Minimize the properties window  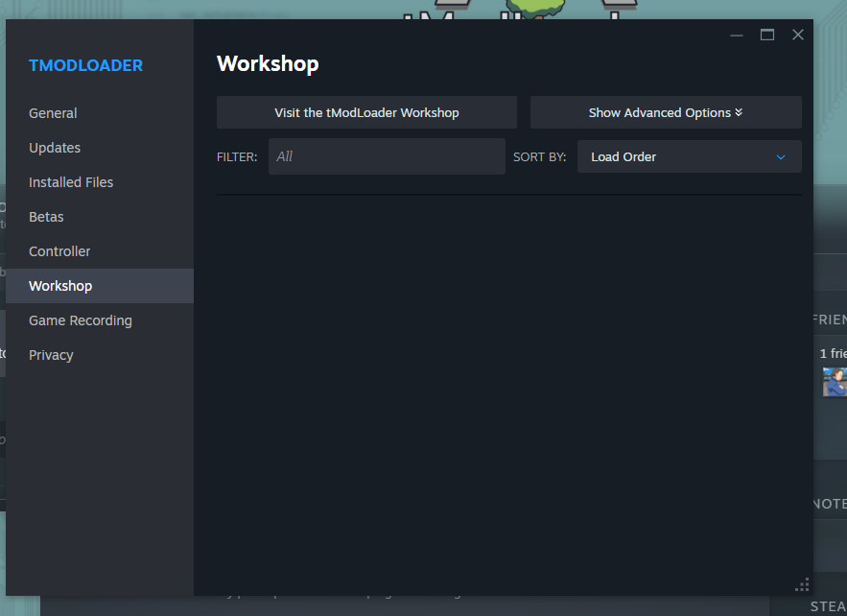[x=737, y=36]
